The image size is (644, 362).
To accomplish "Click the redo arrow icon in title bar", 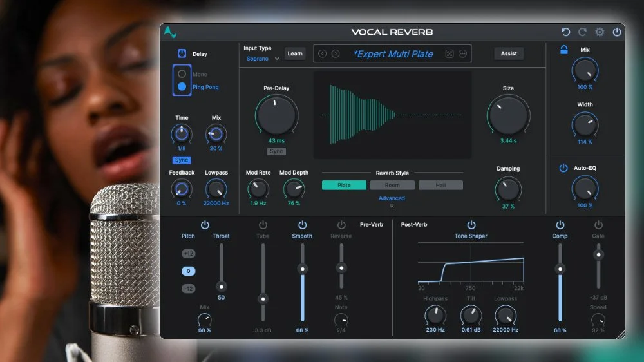I will point(582,32).
